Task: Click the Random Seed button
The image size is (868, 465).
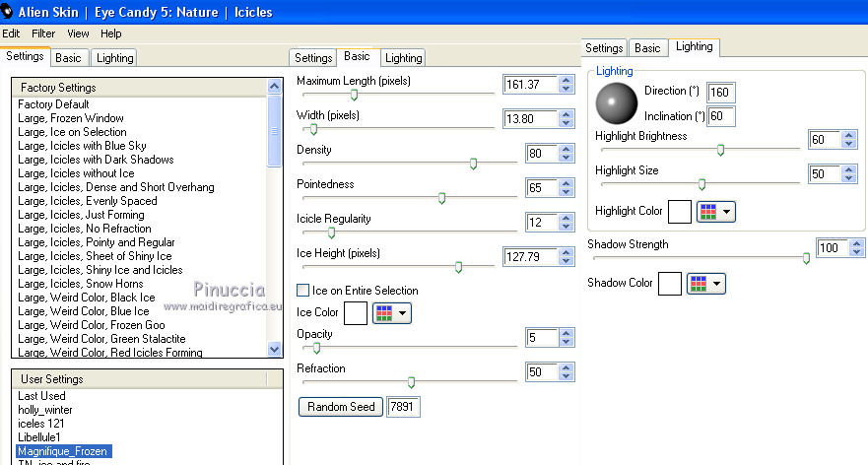Action: [341, 407]
